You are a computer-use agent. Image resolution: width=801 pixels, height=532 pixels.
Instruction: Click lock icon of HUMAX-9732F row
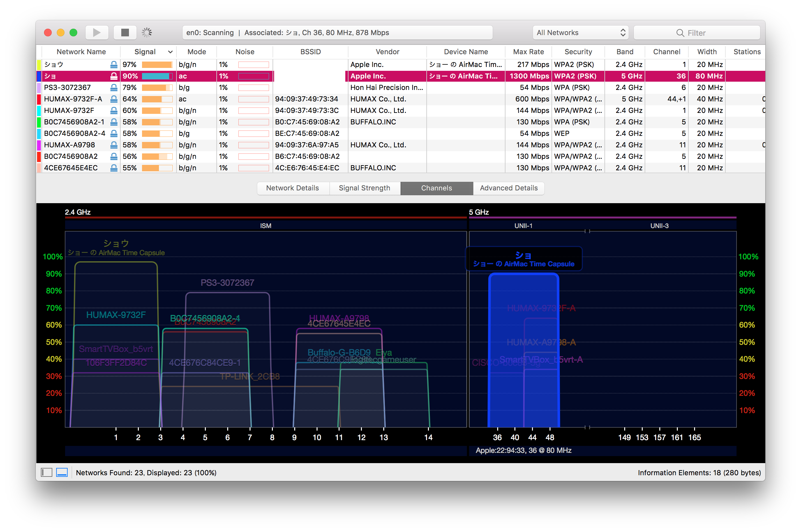tap(114, 111)
